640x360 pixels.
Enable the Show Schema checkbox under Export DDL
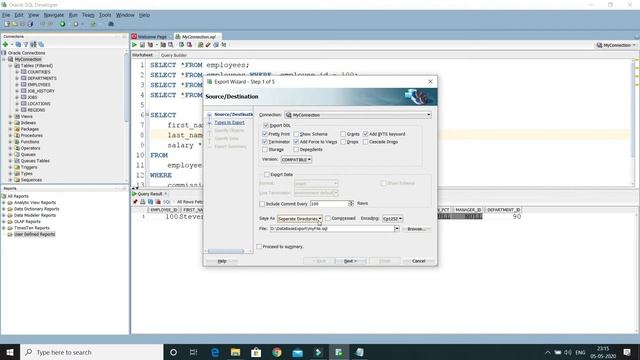(x=296, y=134)
